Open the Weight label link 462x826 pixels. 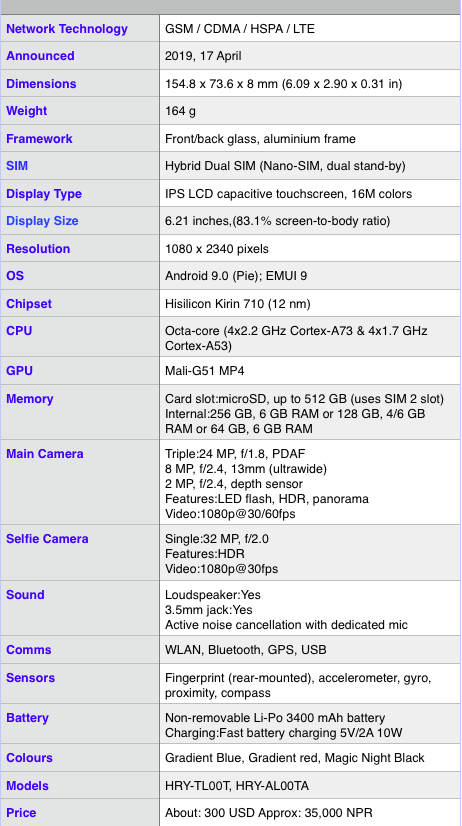tap(26, 111)
